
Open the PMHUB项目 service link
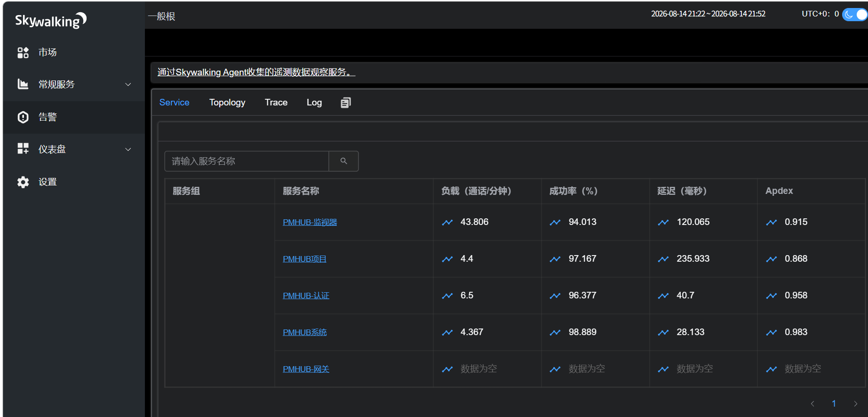point(304,259)
